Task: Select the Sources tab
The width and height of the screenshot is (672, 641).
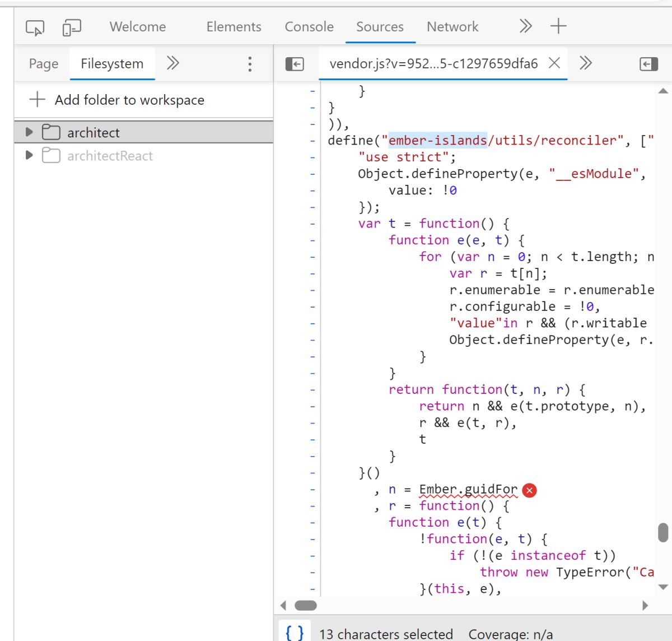Action: (380, 27)
